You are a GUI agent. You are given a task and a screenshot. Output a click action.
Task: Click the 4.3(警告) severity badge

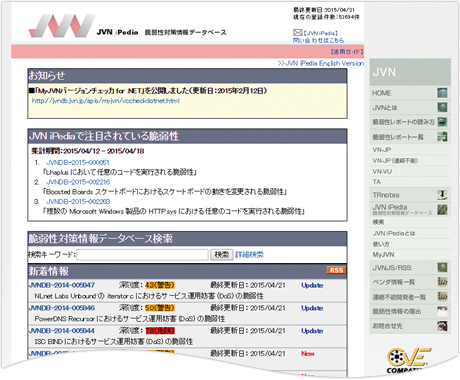tap(160, 285)
